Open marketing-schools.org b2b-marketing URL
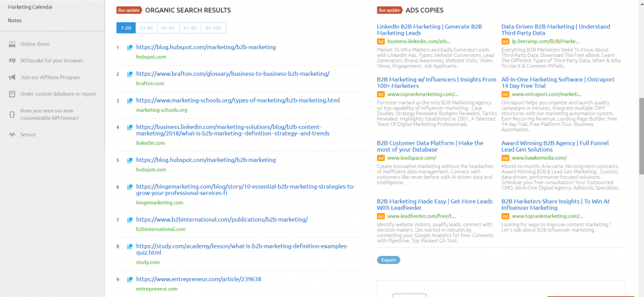The width and height of the screenshot is (644, 297). [238, 100]
